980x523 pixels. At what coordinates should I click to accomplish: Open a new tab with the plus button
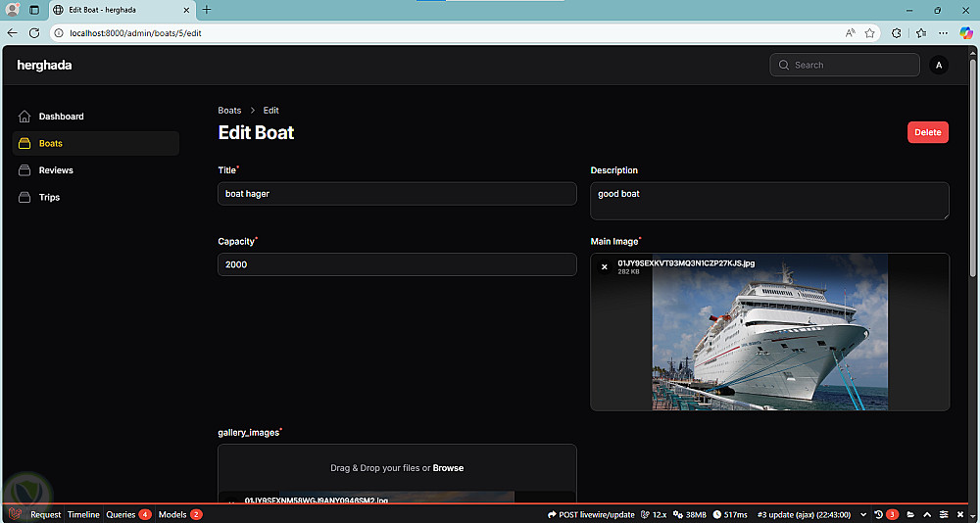(207, 10)
